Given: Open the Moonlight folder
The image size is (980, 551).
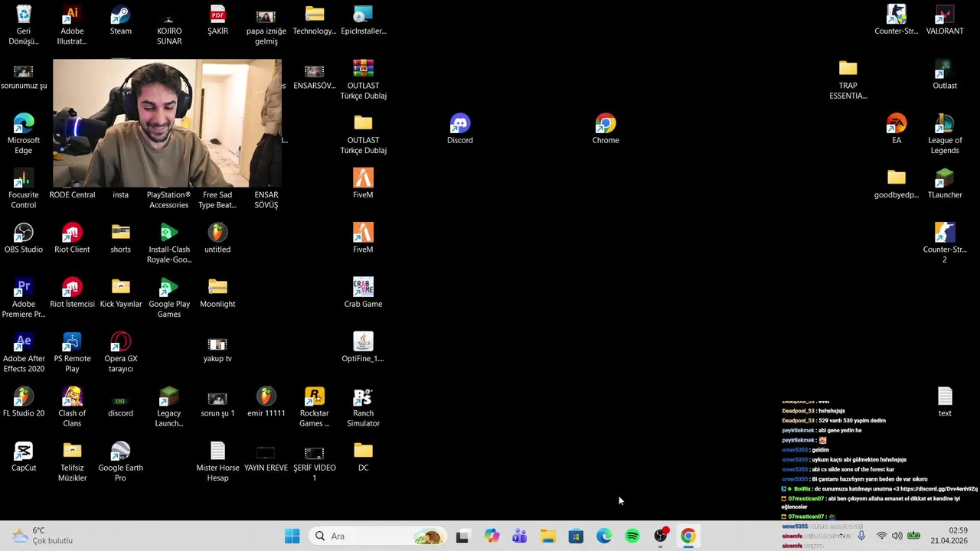Looking at the screenshot, I should click(x=217, y=292).
